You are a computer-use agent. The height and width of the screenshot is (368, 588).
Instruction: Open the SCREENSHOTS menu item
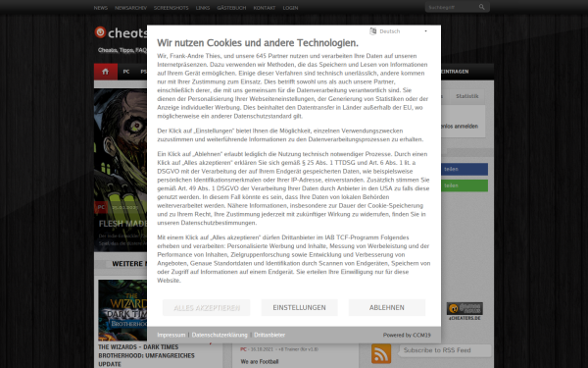(x=171, y=8)
